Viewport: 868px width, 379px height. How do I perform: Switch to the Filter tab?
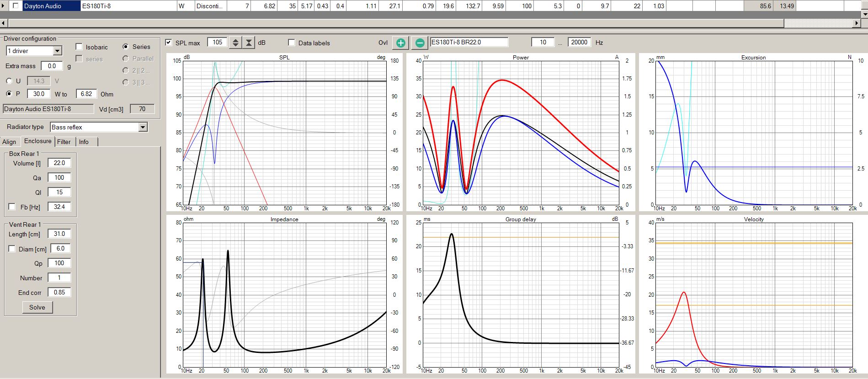click(64, 142)
